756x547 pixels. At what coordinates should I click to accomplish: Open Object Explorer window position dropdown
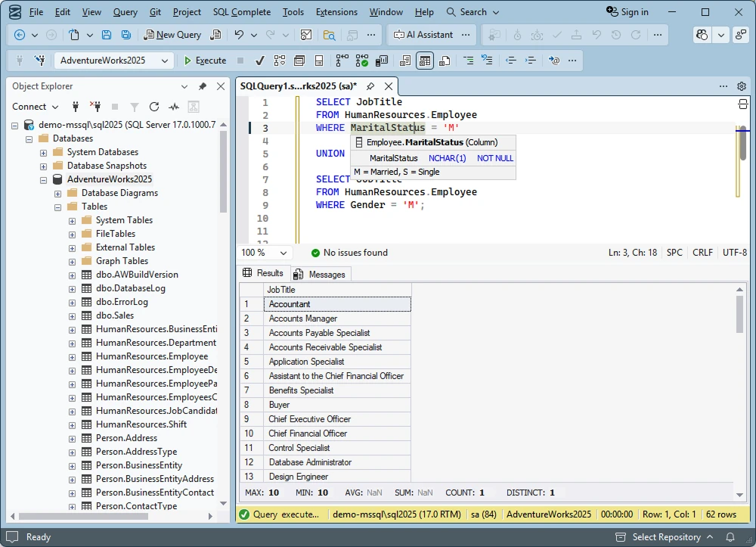[x=184, y=86]
